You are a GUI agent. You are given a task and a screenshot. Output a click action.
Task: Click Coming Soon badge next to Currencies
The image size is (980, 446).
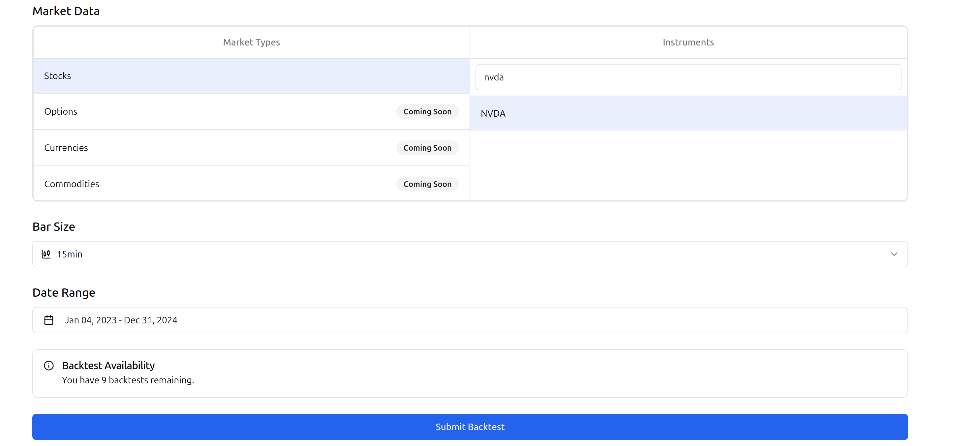(x=427, y=148)
